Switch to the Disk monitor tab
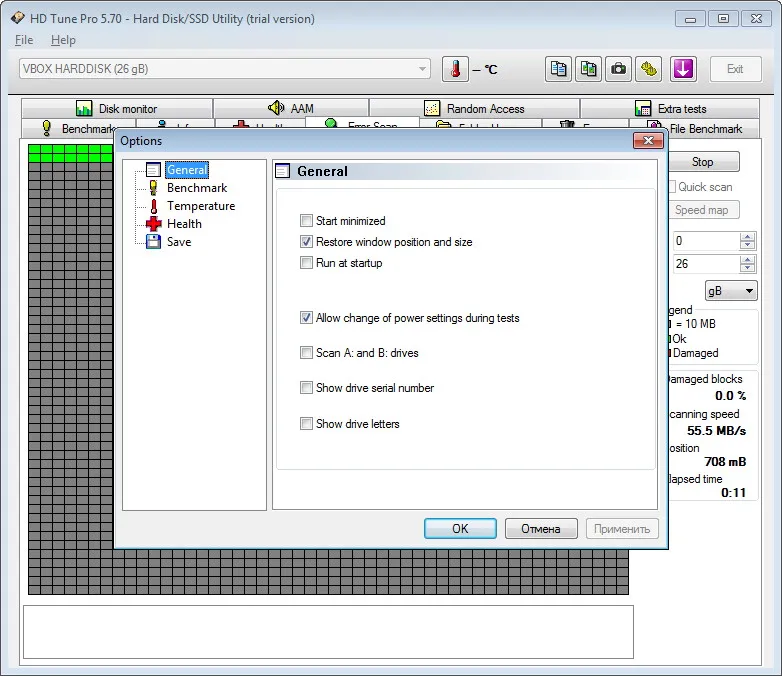Screen dimensions: 782x676 (x=117, y=108)
